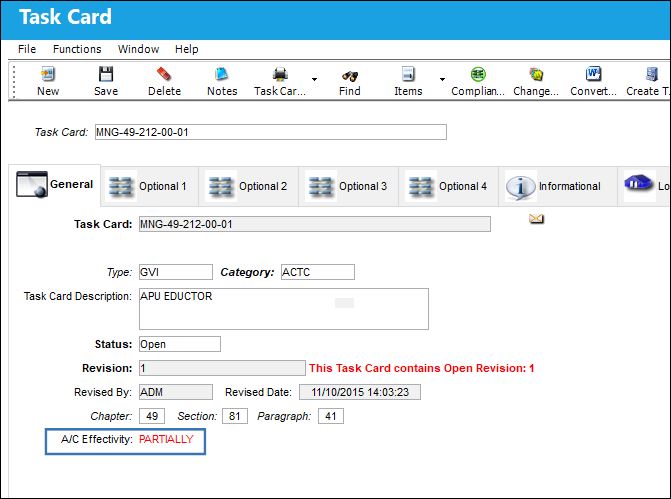Save the task card via Save icon

[106, 74]
